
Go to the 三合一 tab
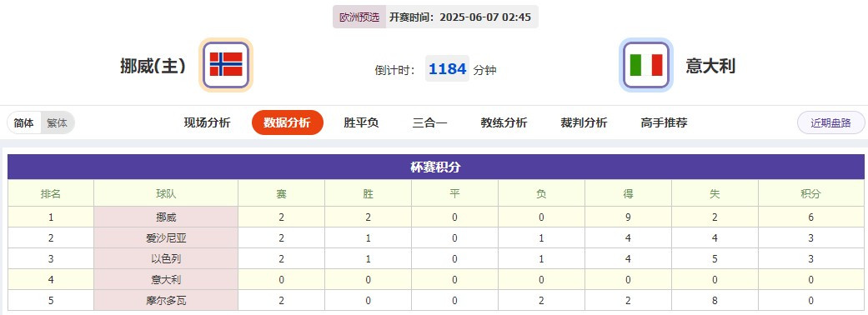coord(429,122)
